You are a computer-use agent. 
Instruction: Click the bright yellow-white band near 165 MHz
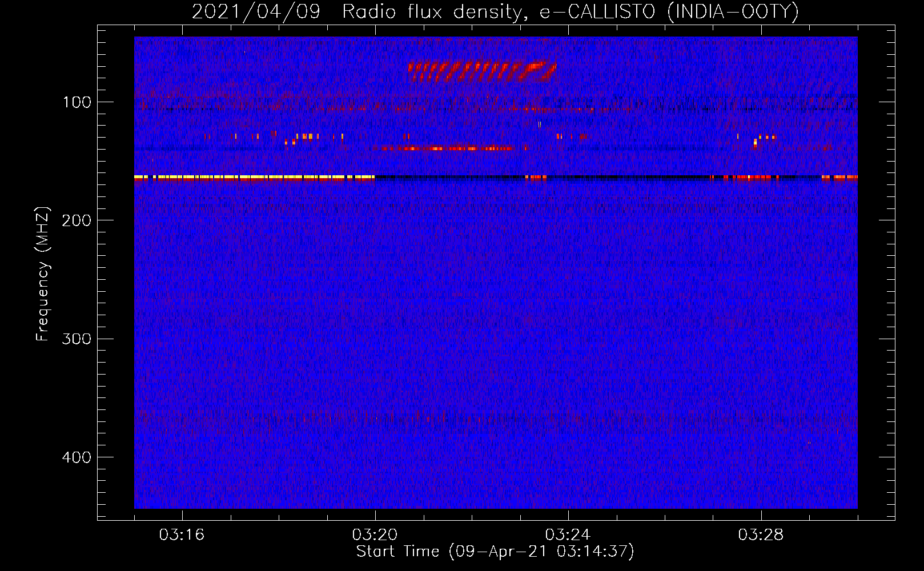(254, 178)
